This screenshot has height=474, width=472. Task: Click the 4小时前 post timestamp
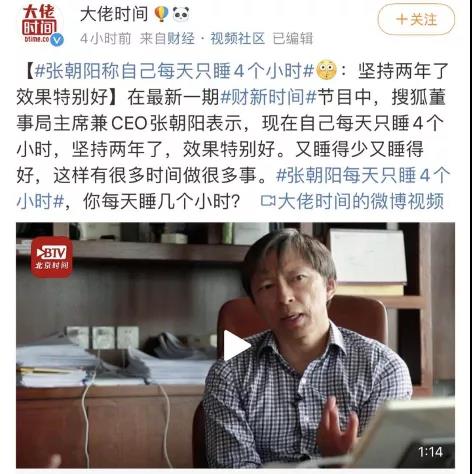pos(106,39)
